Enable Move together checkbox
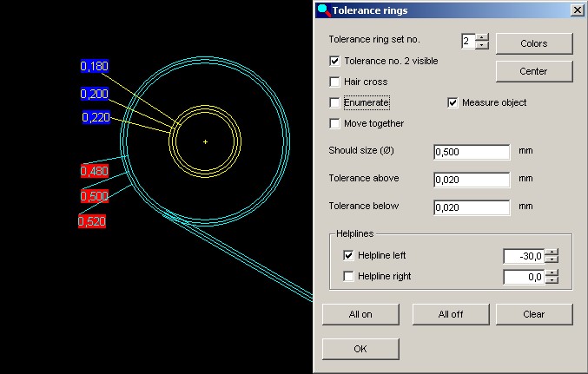Screen dimensions: 588x374 [x=334, y=124]
